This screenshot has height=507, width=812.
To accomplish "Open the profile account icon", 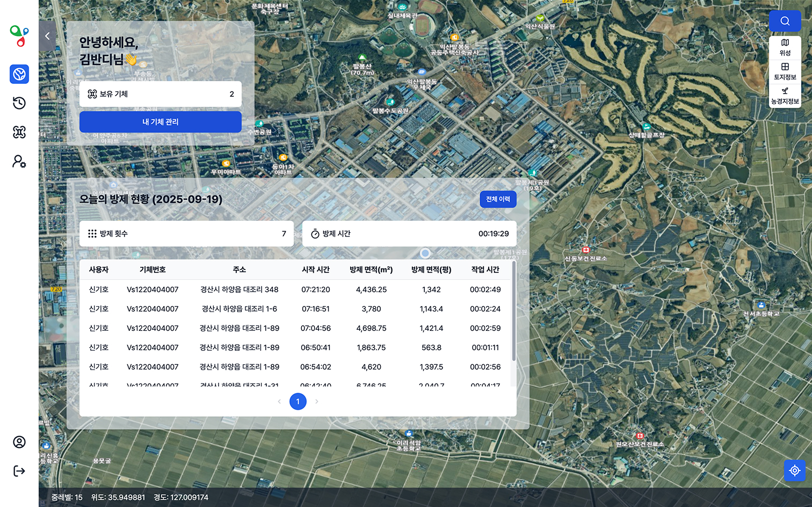I will click(x=19, y=442).
